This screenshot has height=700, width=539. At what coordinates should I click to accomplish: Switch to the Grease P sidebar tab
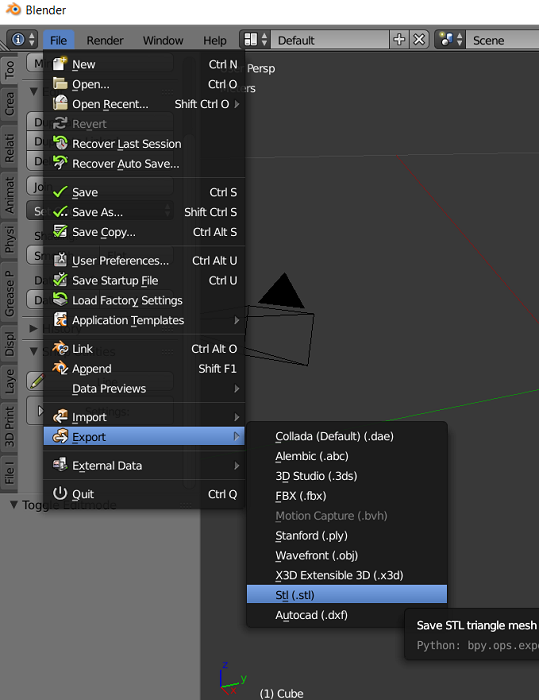tap(9, 293)
